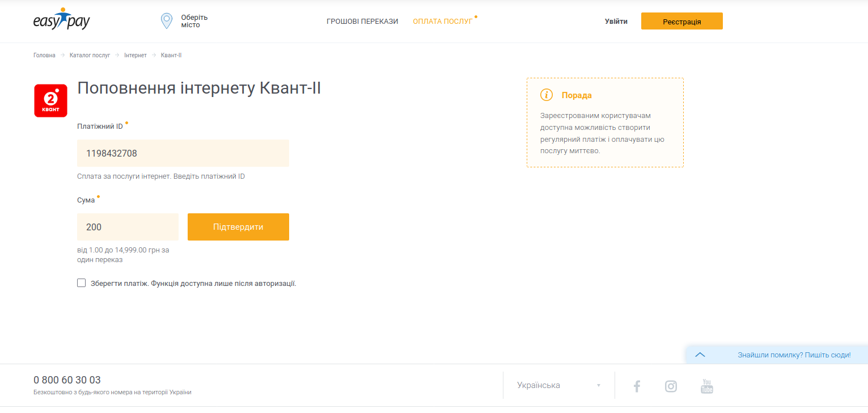Open the Оплата послуг menu
Screen dimensions: 868x413
[x=442, y=22]
